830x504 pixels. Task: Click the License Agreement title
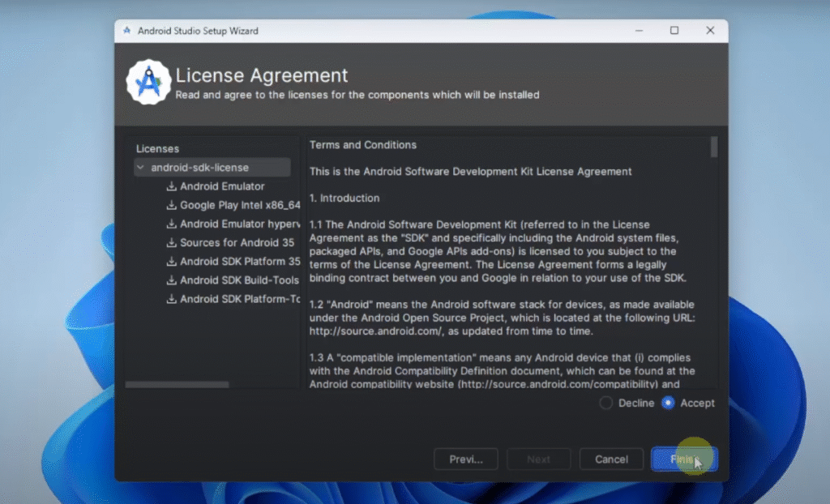(x=262, y=75)
